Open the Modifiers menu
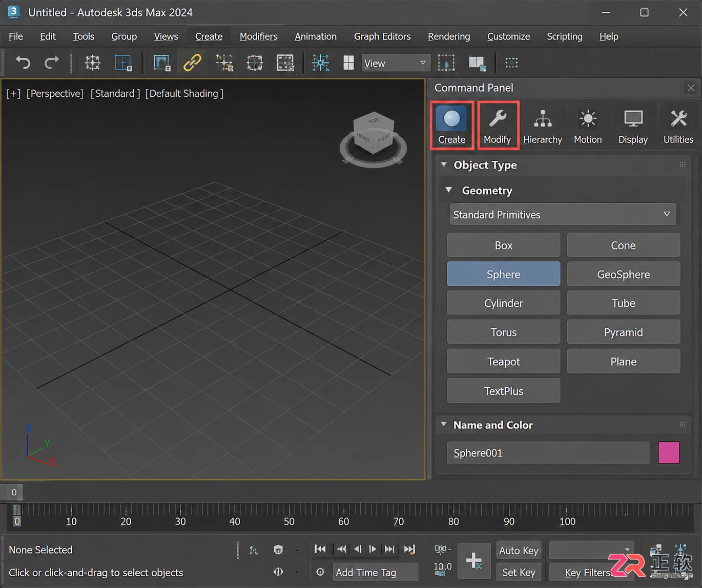The height and width of the screenshot is (588, 702). 258,36
